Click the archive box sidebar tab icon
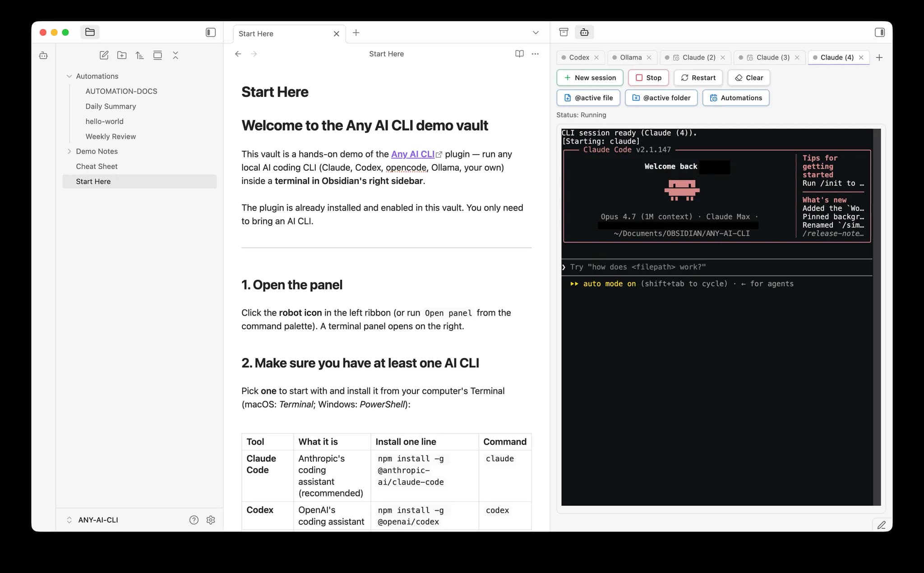Image resolution: width=924 pixels, height=573 pixels. (564, 32)
